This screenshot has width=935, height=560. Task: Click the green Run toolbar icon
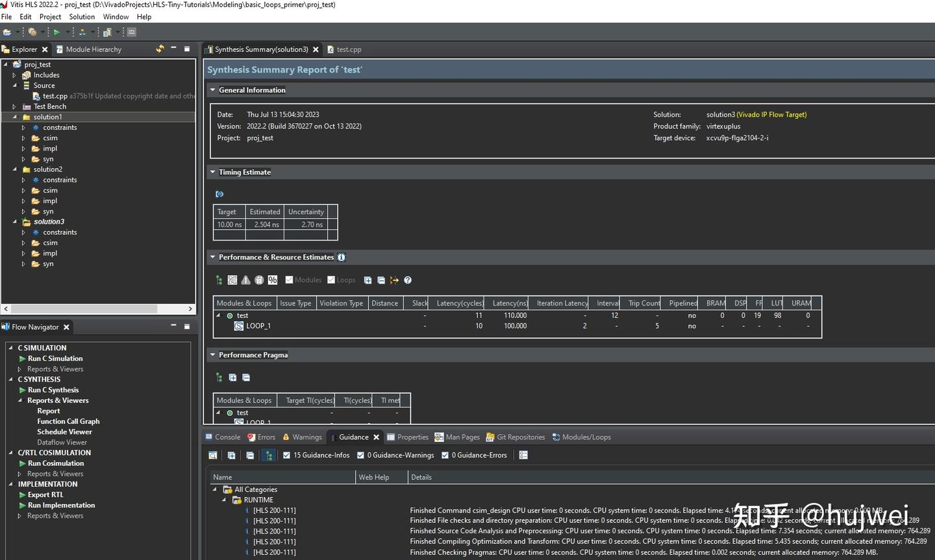tap(56, 32)
